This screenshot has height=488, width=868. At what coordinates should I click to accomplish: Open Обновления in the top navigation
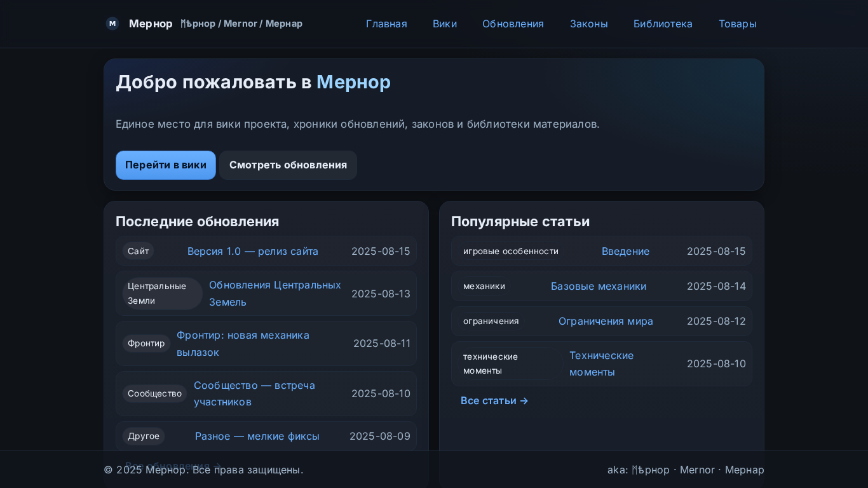coord(513,24)
